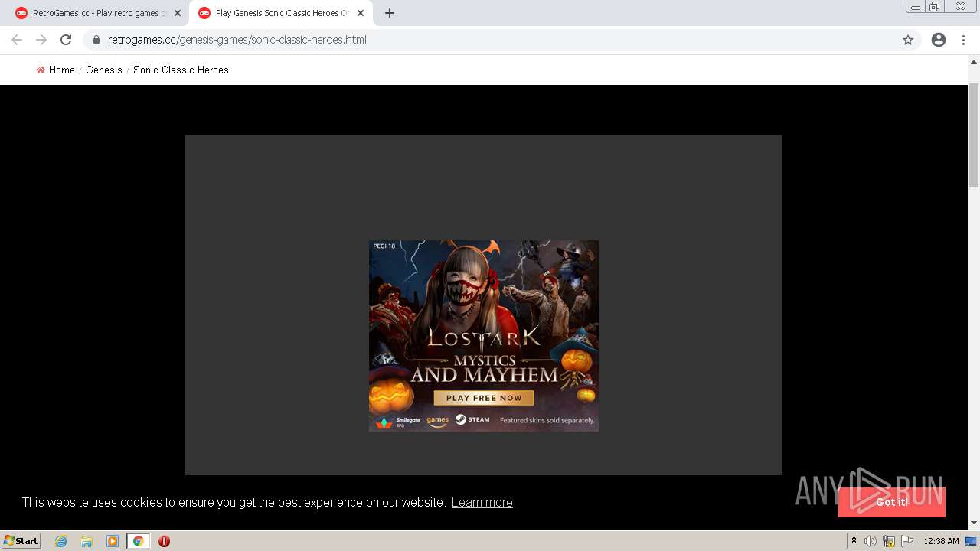Image resolution: width=980 pixels, height=551 pixels.
Task: Bookmark this page with the star icon
Action: pyautogui.click(x=908, y=40)
